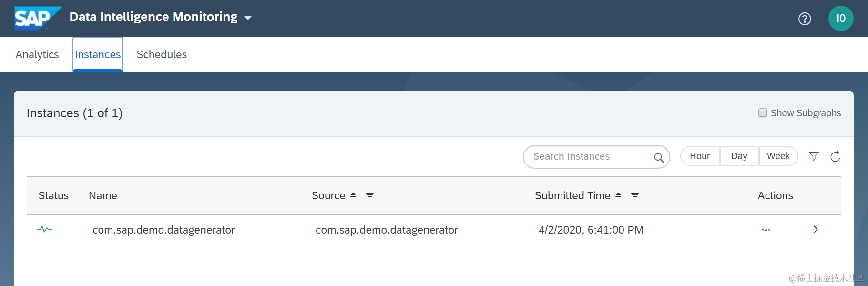Sort by Submitted Time column
Viewport: 868px width, 286px height.
click(618, 196)
